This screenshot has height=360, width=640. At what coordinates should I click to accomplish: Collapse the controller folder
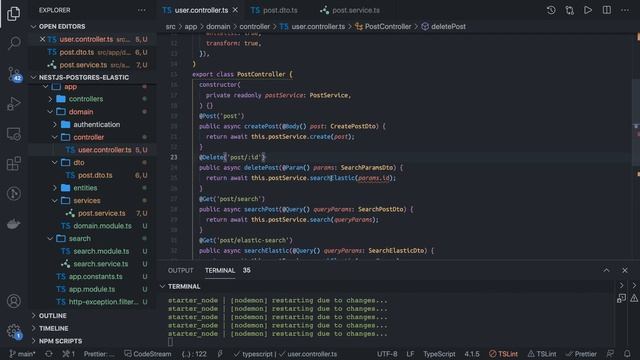click(x=89, y=137)
